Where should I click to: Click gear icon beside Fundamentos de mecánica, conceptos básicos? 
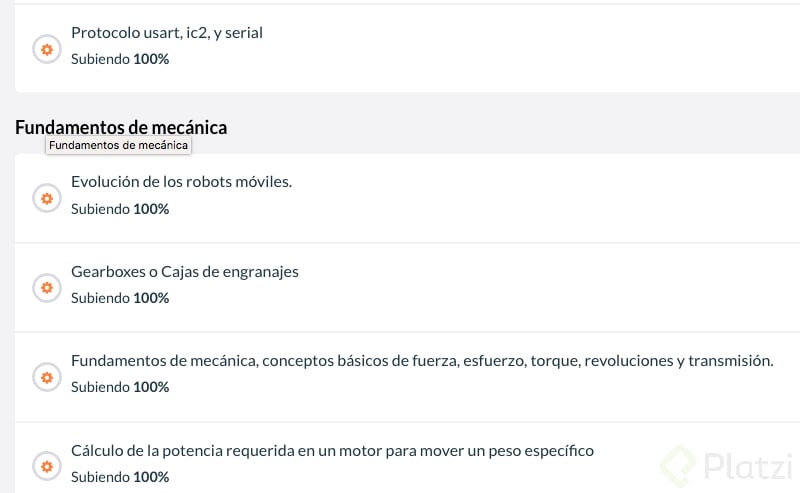click(46, 376)
